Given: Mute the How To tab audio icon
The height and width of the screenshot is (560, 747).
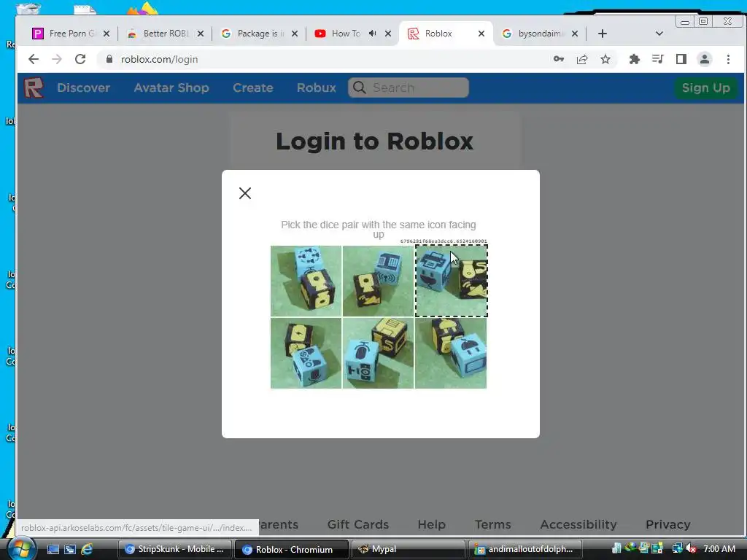Looking at the screenshot, I should pos(373,34).
